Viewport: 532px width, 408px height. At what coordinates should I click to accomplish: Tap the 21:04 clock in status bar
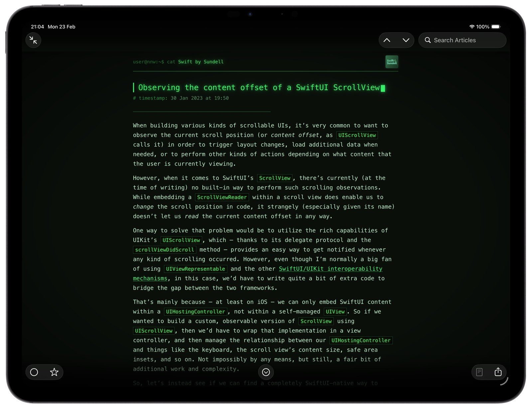[x=37, y=27]
